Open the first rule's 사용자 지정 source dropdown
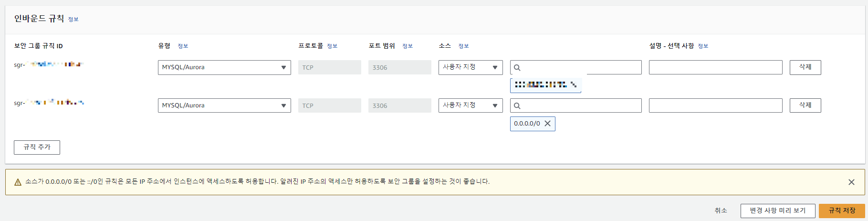Screen dimensions: 868x221 (471, 67)
